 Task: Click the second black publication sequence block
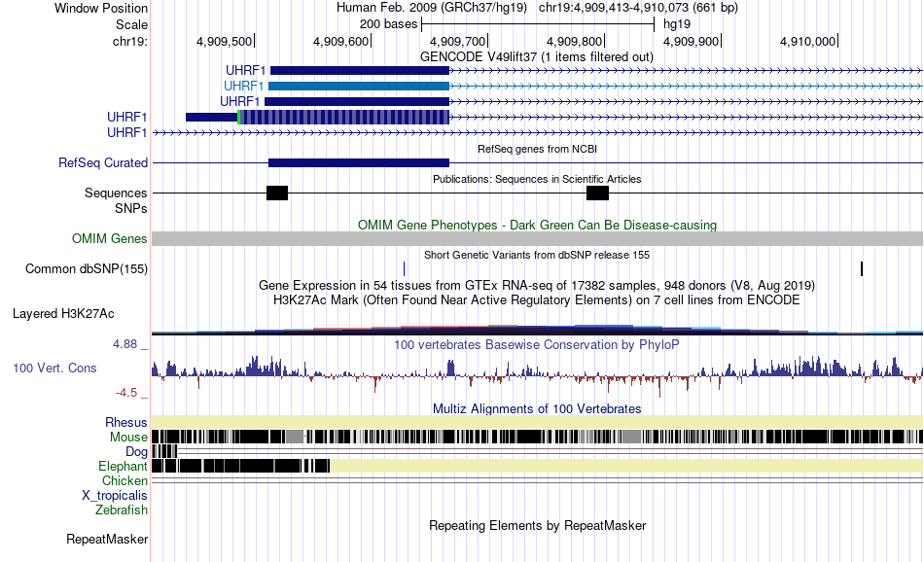pyautogui.click(x=597, y=193)
